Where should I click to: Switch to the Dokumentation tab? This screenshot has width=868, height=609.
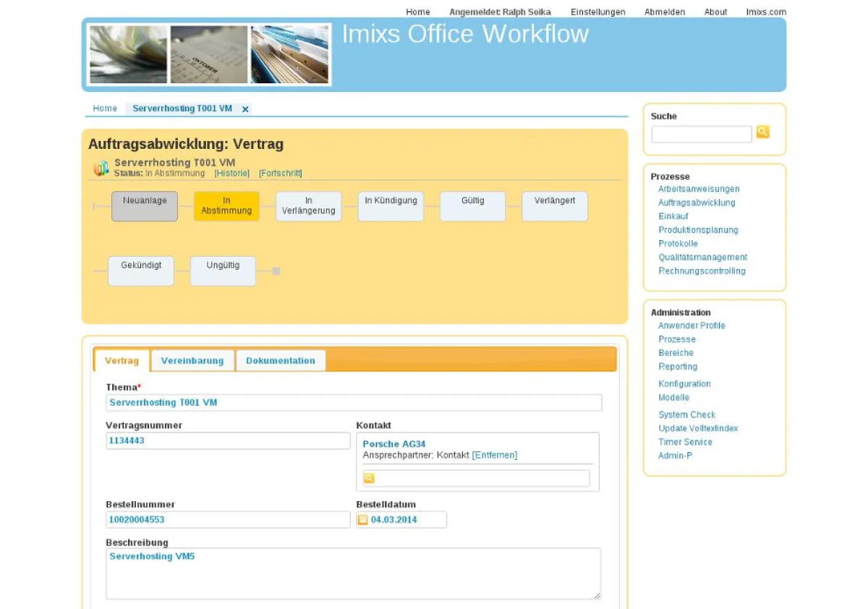[281, 360]
